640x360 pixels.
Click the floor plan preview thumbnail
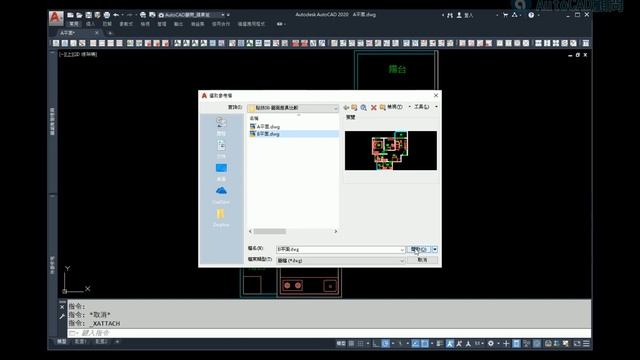pyautogui.click(x=391, y=151)
